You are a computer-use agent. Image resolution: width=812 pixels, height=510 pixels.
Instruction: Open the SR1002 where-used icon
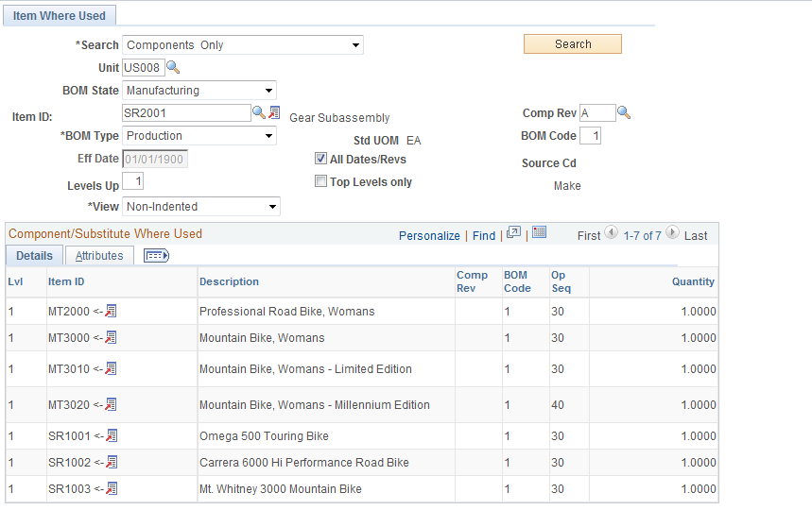tap(112, 462)
